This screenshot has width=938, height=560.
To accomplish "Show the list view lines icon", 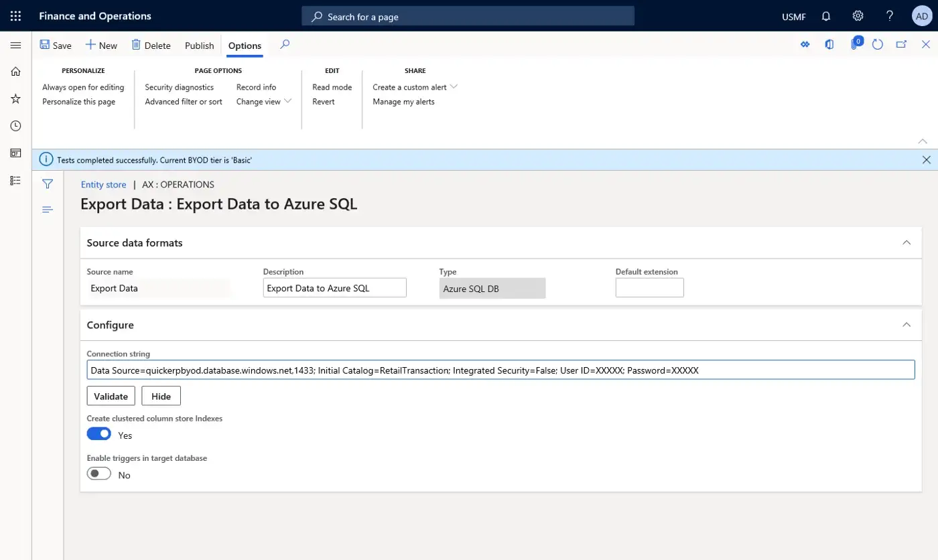I will click(x=48, y=210).
